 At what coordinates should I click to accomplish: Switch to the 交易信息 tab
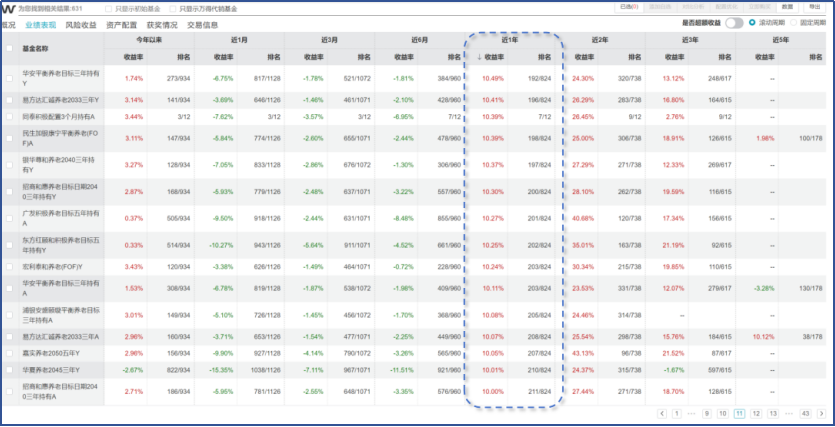coord(202,25)
